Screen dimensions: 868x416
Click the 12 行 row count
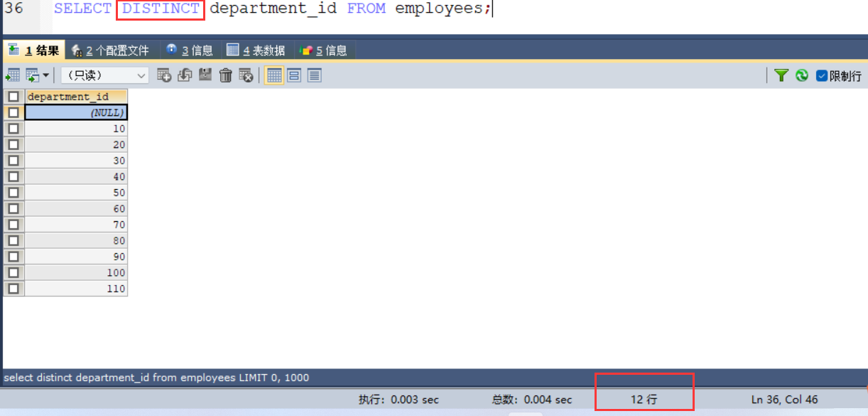pyautogui.click(x=644, y=400)
